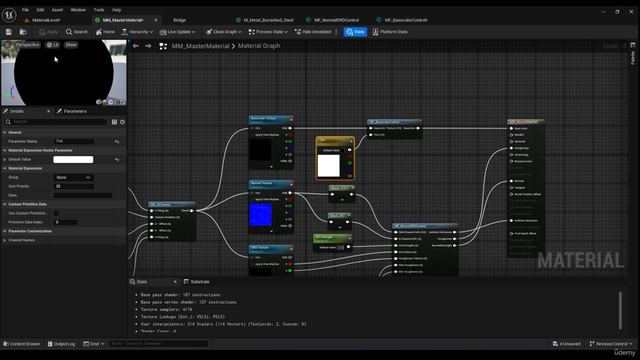Toggle the Stats button
This screenshot has height=360, width=640.
tap(355, 32)
